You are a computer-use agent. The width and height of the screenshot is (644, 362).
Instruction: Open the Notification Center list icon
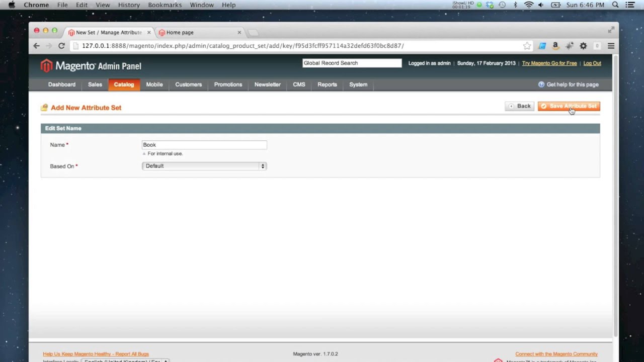point(630,5)
